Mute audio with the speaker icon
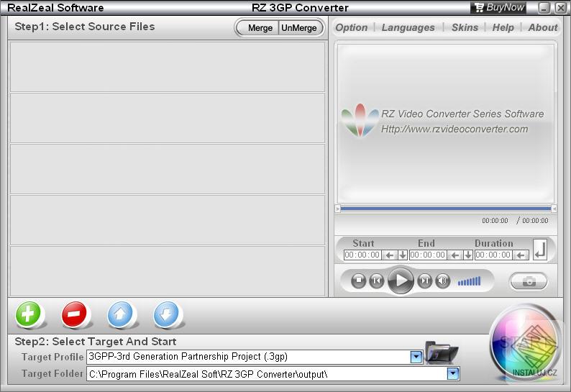 point(443,281)
